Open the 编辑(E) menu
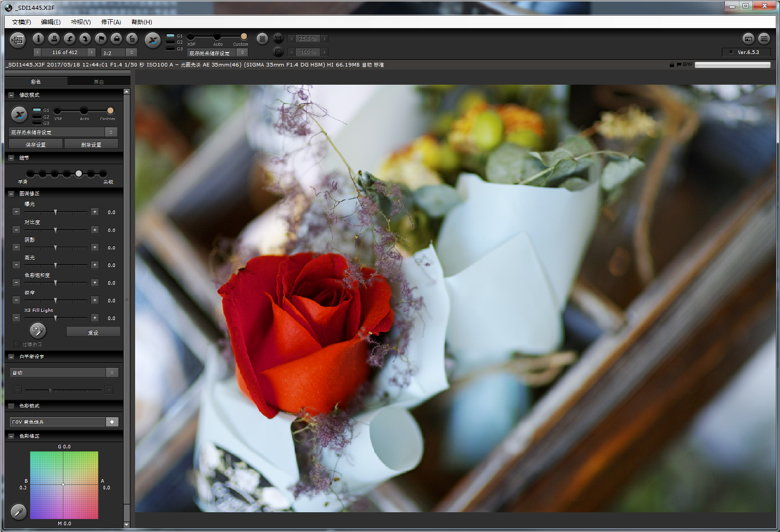Viewport: 780px width, 532px height. [x=50, y=22]
